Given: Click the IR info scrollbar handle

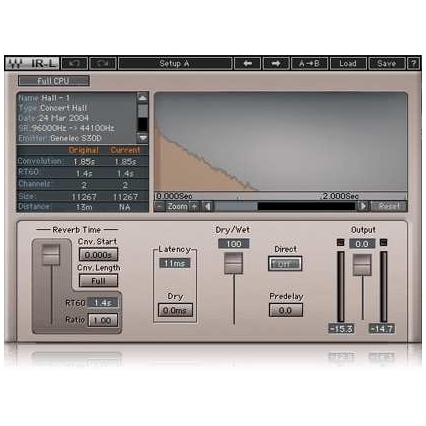Looking at the screenshot, I should (143, 110).
